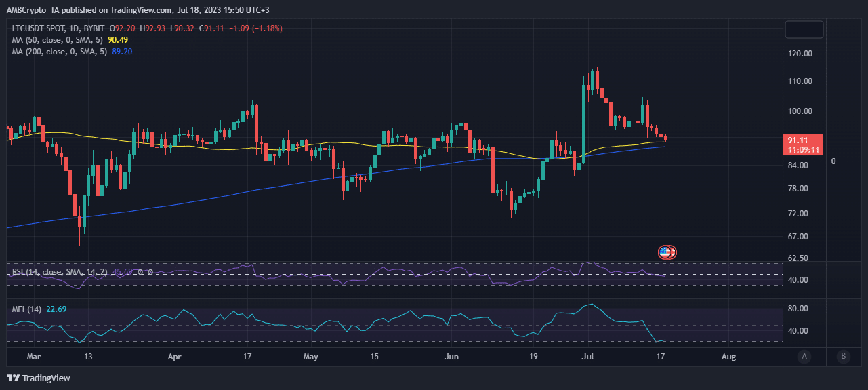Click the TradingView logo at bottom left
Viewport: 868px width, 390px height.
pos(39,378)
